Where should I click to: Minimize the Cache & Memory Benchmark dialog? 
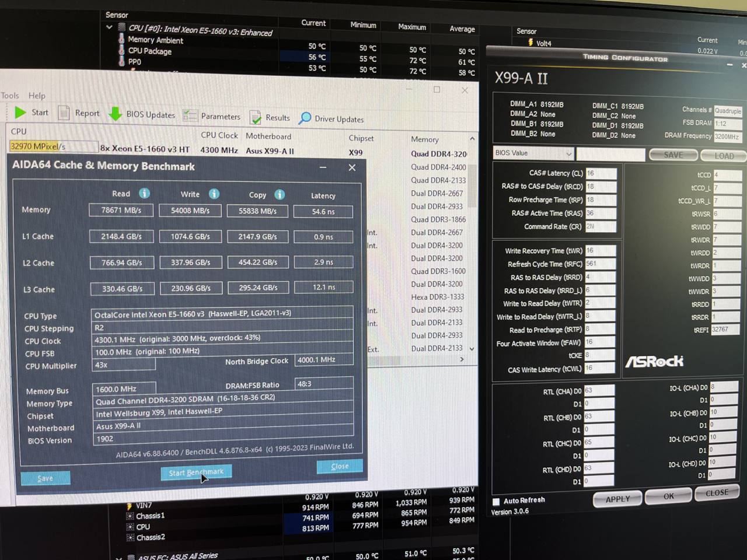coord(323,167)
